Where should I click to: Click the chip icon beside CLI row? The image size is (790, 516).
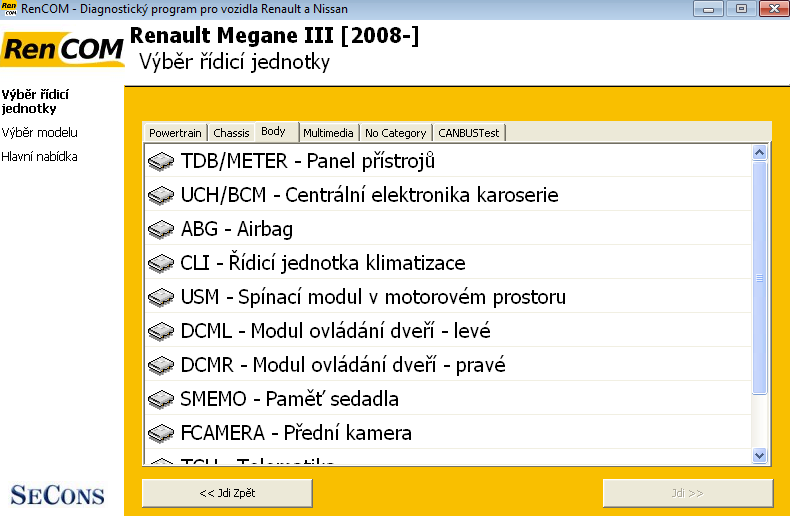coord(161,263)
